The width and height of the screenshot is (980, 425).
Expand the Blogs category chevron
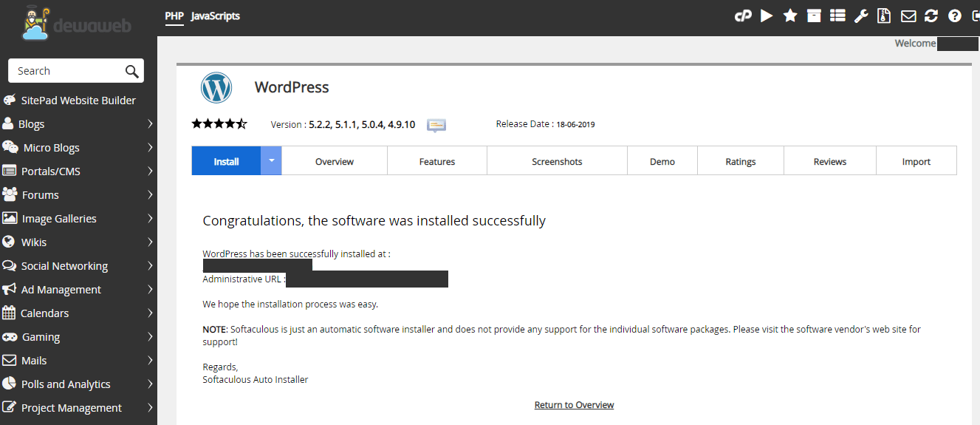pos(150,123)
